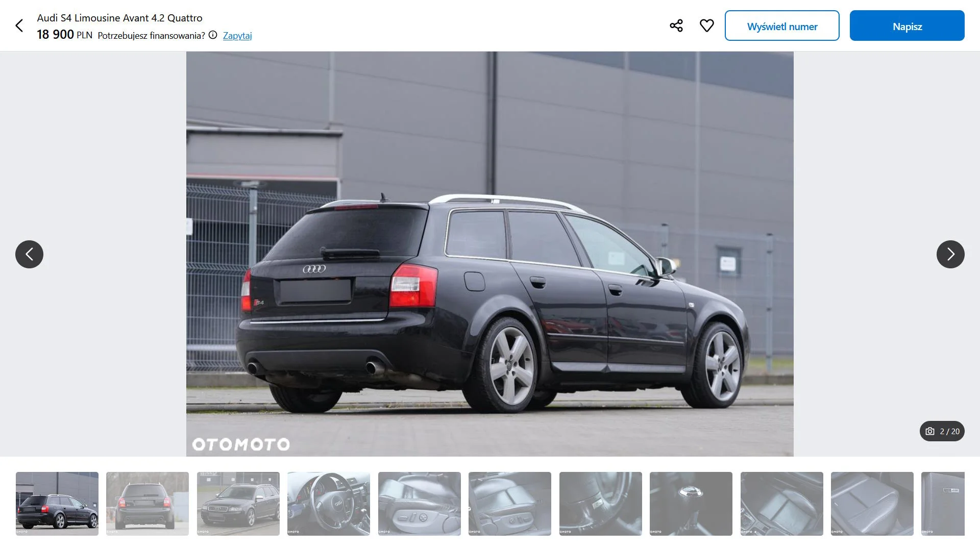The height and width of the screenshot is (551, 980).
Task: Select thumbnail showing car front view
Action: [x=238, y=504]
